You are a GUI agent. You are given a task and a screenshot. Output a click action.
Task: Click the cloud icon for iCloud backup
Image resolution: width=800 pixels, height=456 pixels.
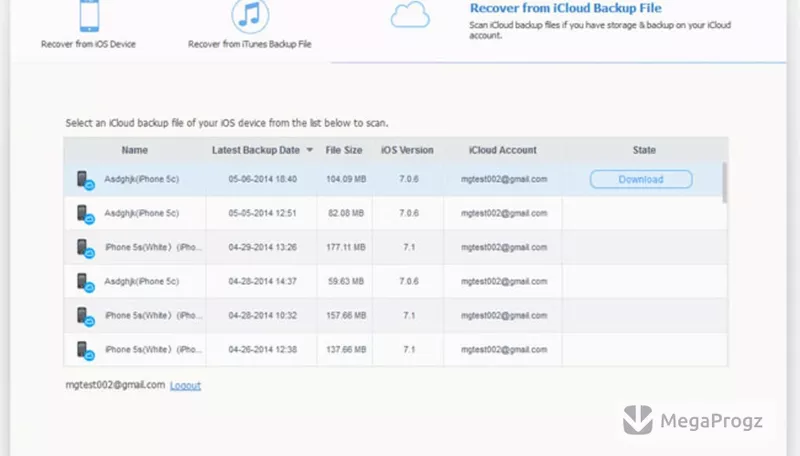click(x=410, y=15)
